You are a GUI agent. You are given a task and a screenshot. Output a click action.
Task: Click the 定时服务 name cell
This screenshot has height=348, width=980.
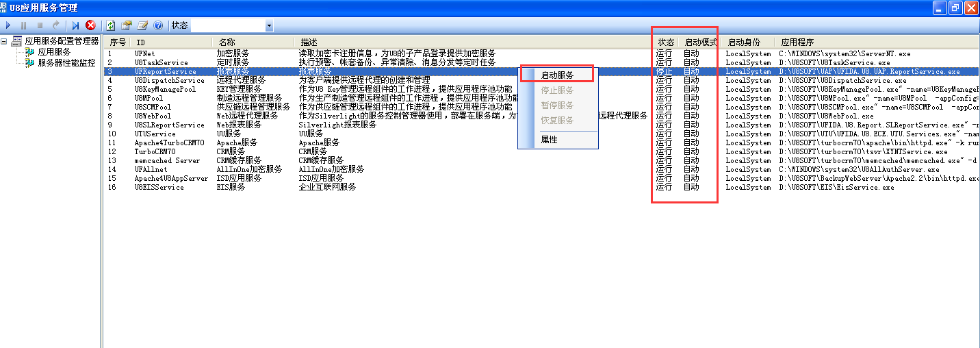(233, 62)
